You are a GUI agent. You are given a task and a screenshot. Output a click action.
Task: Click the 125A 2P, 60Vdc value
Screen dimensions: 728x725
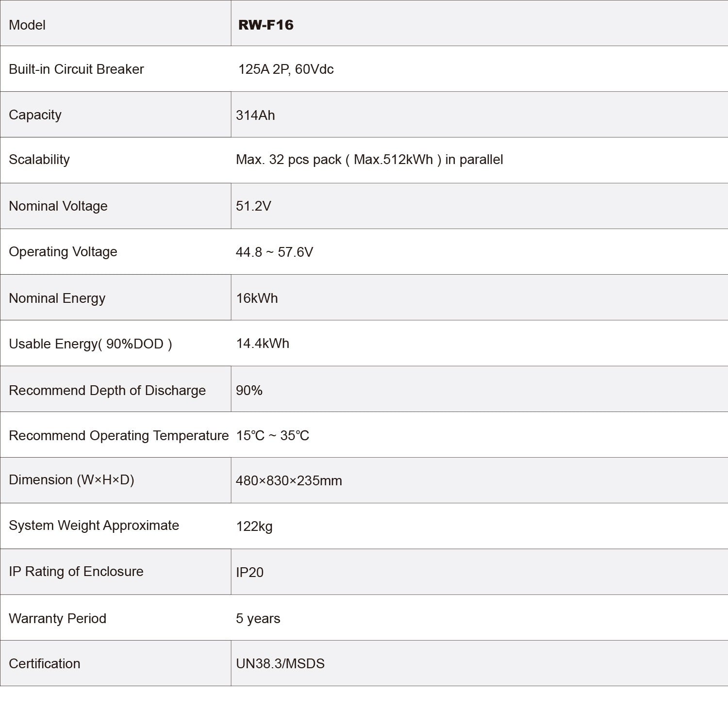click(286, 69)
